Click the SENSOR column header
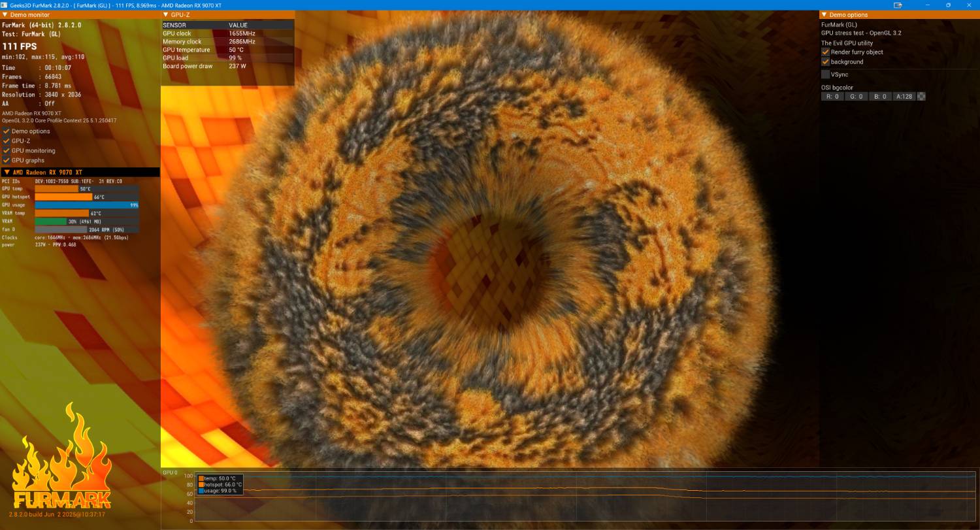 (x=175, y=25)
